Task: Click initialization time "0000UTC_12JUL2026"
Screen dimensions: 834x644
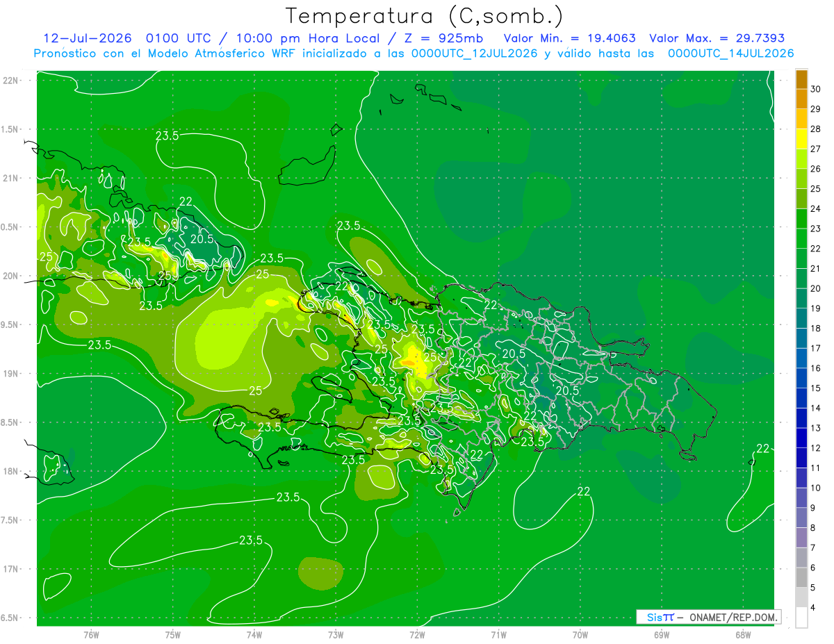Action: point(475,53)
